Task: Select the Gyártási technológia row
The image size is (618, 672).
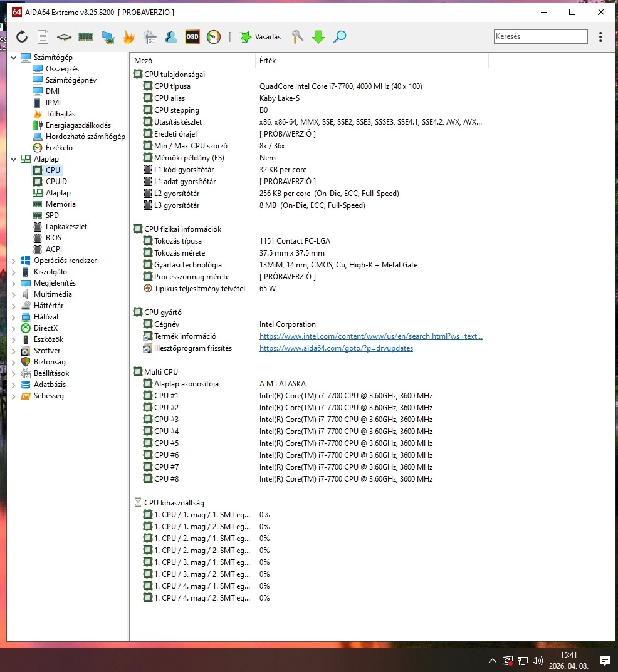Action: coord(309,265)
